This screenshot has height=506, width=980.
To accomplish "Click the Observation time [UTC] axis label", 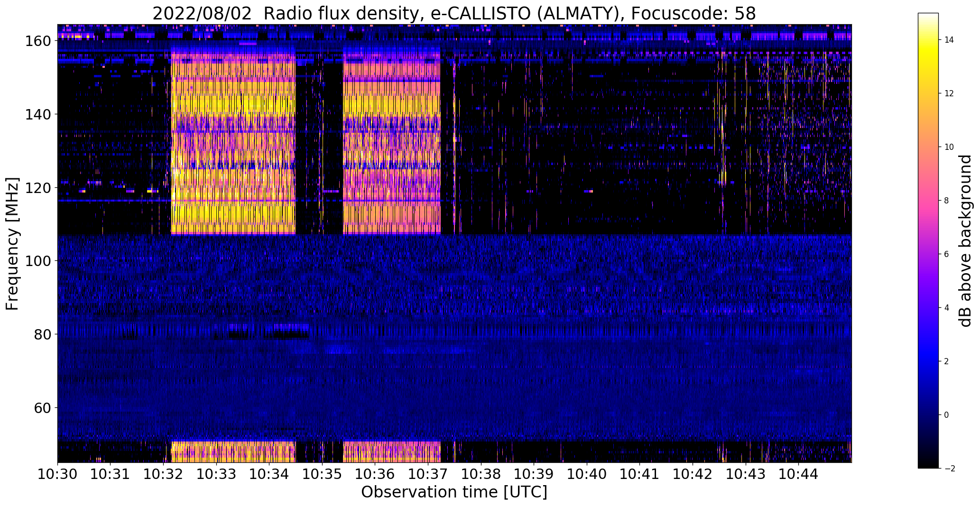I will tap(454, 492).
